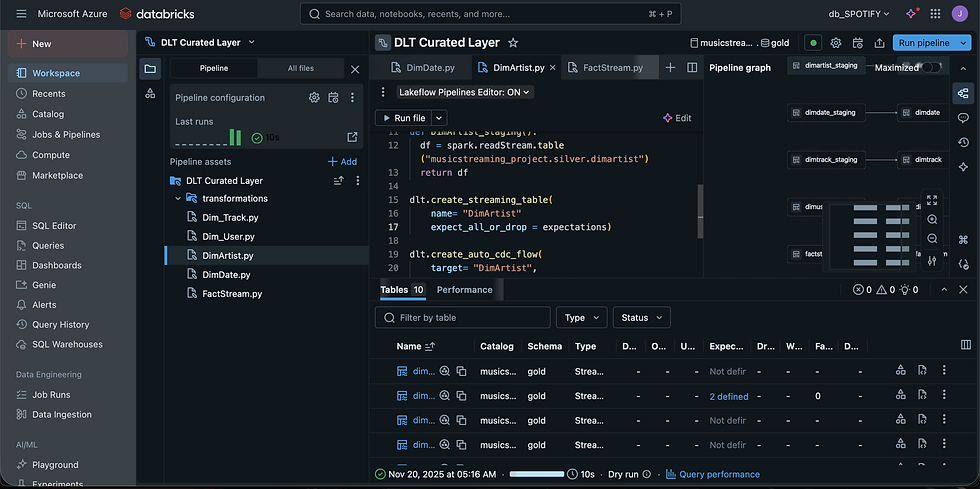Screen dimensions: 980x489
Task: Zoom in on the pipeline graph
Action: (932, 219)
